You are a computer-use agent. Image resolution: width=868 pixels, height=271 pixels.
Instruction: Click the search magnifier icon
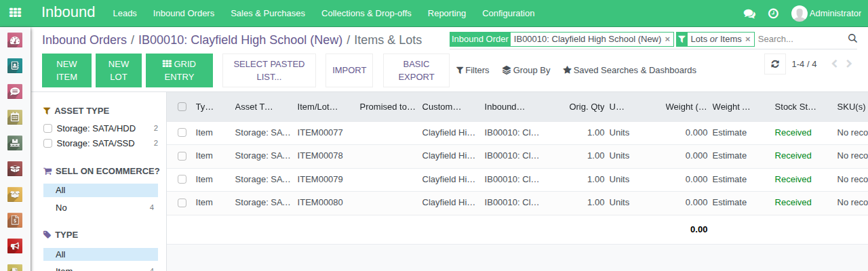[853, 39]
